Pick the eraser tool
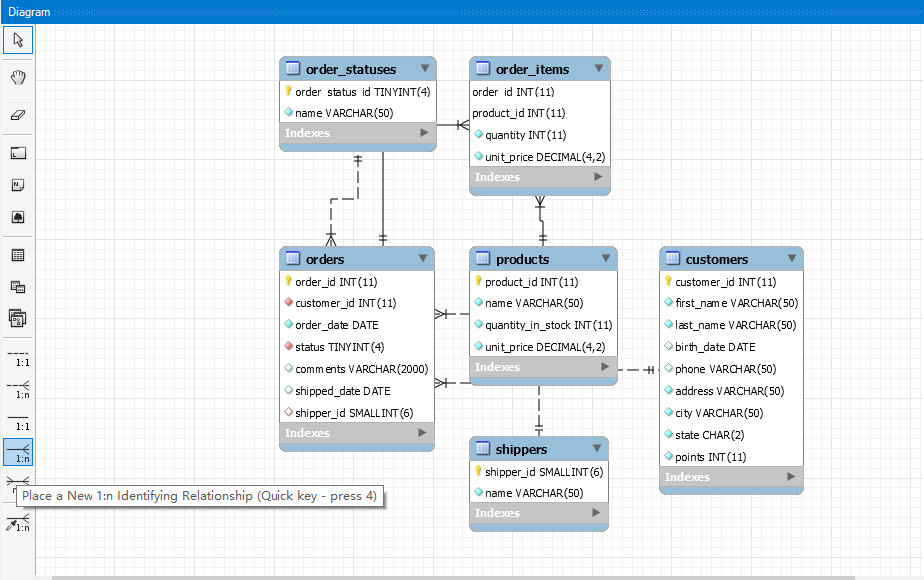Viewport: 924px width, 580px height. [18, 115]
